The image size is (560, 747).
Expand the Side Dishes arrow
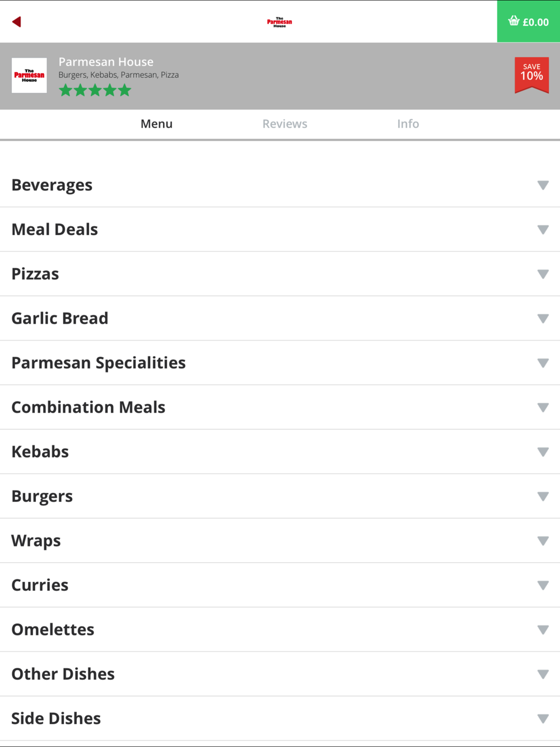[543, 718]
